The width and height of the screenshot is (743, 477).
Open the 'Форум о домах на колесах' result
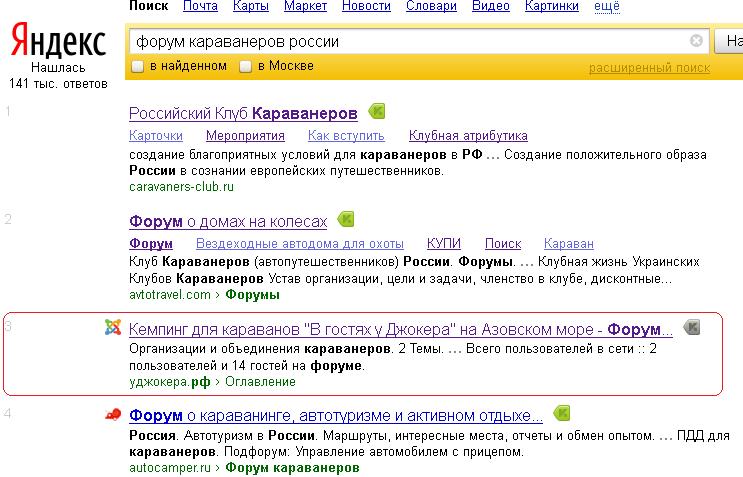pyautogui.click(x=228, y=221)
